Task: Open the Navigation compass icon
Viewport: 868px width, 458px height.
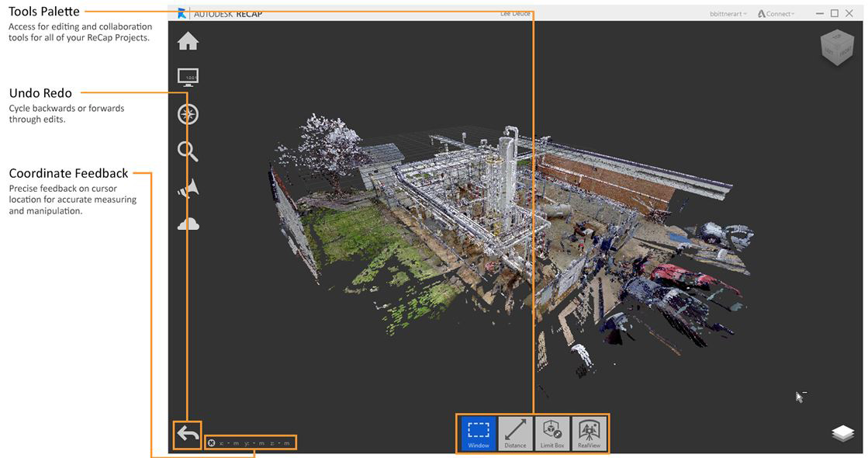Action: tap(188, 114)
